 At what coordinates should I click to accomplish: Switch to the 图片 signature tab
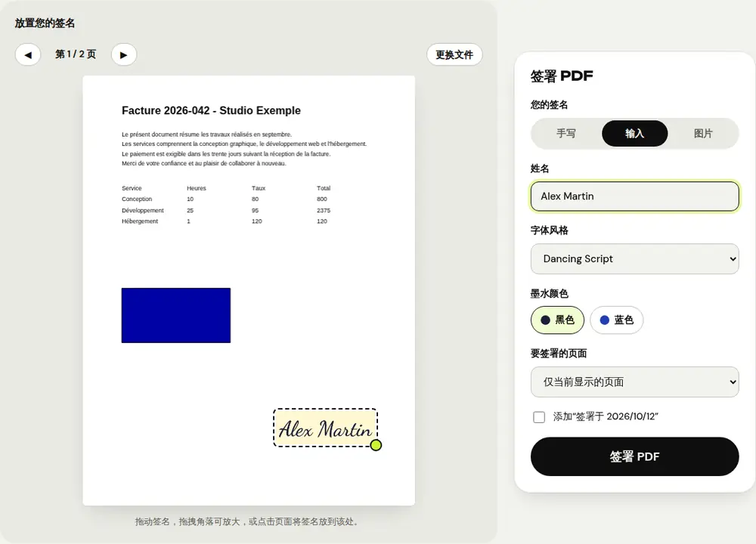pos(703,134)
